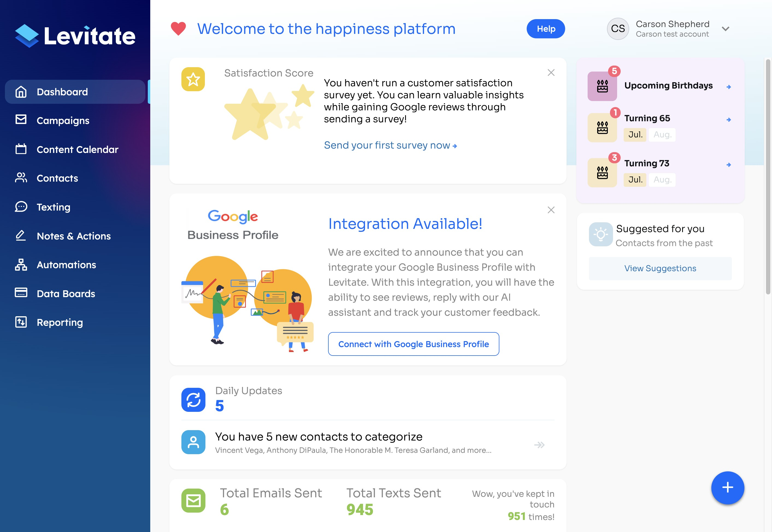Toggle the Aug. month under Turning 73

click(662, 180)
